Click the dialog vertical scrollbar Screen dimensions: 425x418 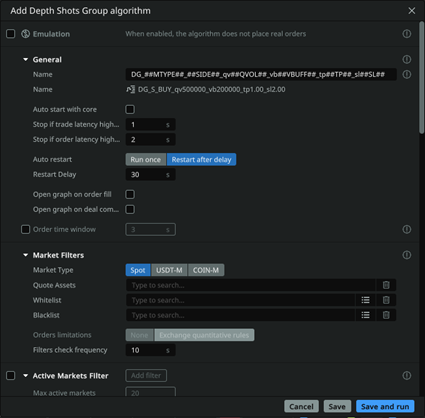tap(422, 77)
